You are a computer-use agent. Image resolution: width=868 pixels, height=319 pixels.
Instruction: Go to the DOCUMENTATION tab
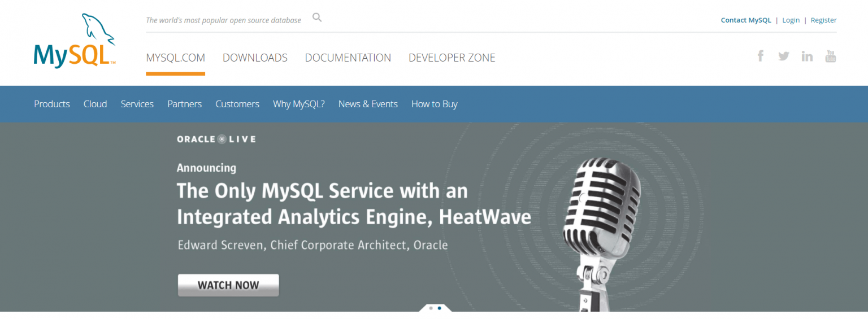pos(348,58)
